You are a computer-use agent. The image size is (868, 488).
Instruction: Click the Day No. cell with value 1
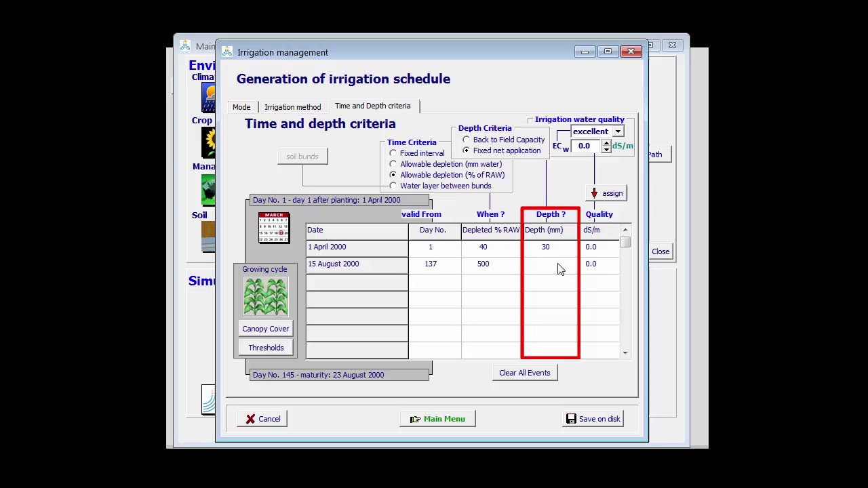pyautogui.click(x=435, y=247)
